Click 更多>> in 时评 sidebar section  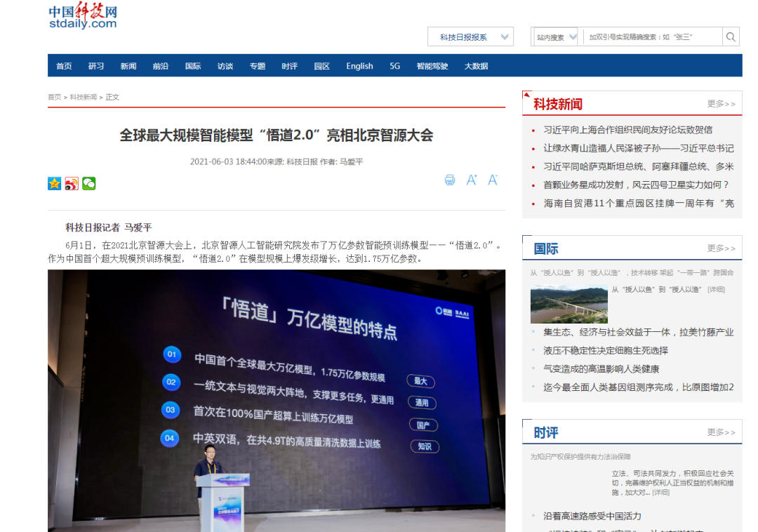(721, 432)
